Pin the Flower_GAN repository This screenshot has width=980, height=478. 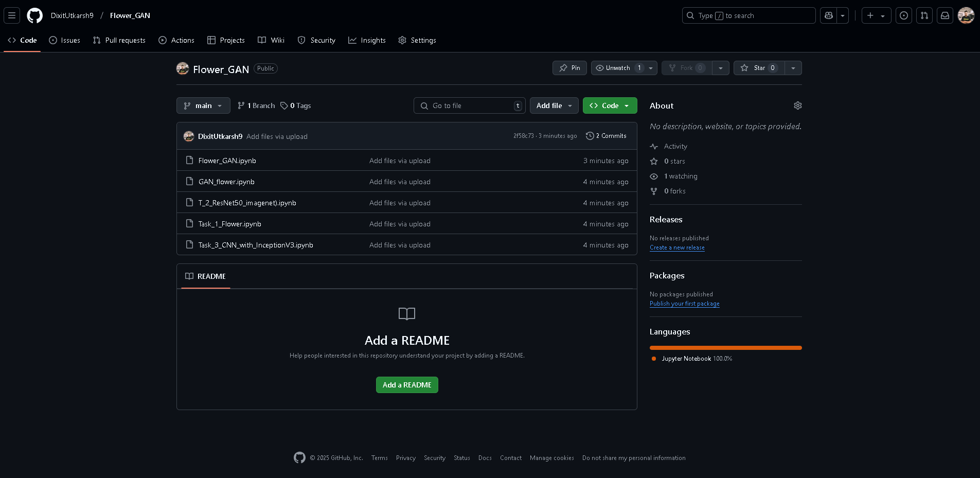[569, 68]
